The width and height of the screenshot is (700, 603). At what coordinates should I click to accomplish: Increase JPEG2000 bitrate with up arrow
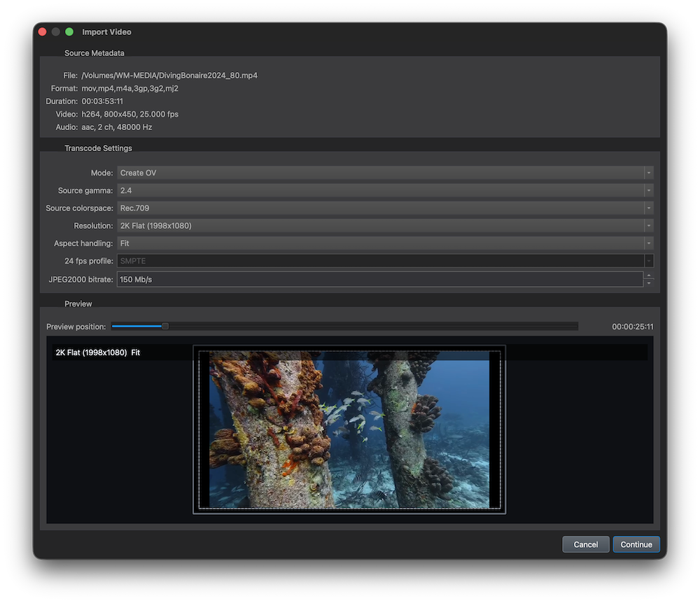coord(649,276)
